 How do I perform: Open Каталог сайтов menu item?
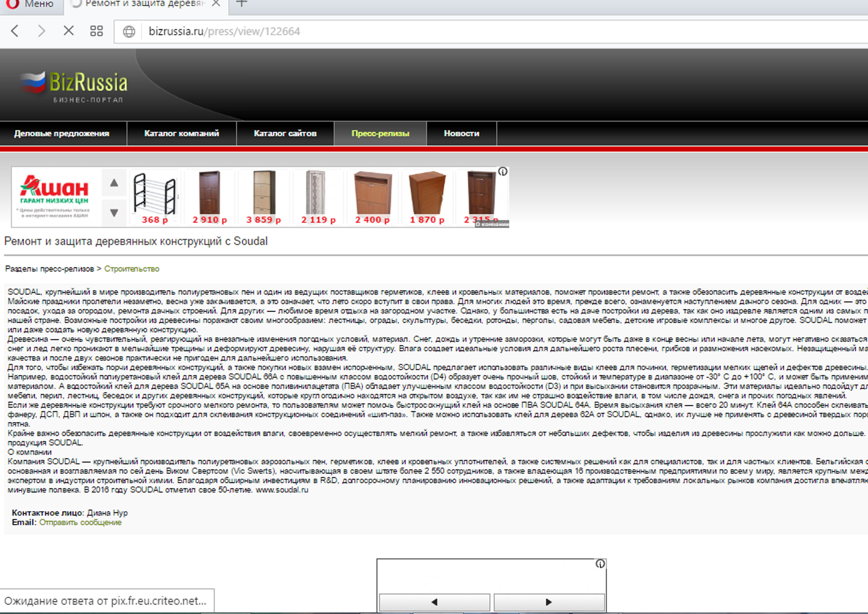285,133
